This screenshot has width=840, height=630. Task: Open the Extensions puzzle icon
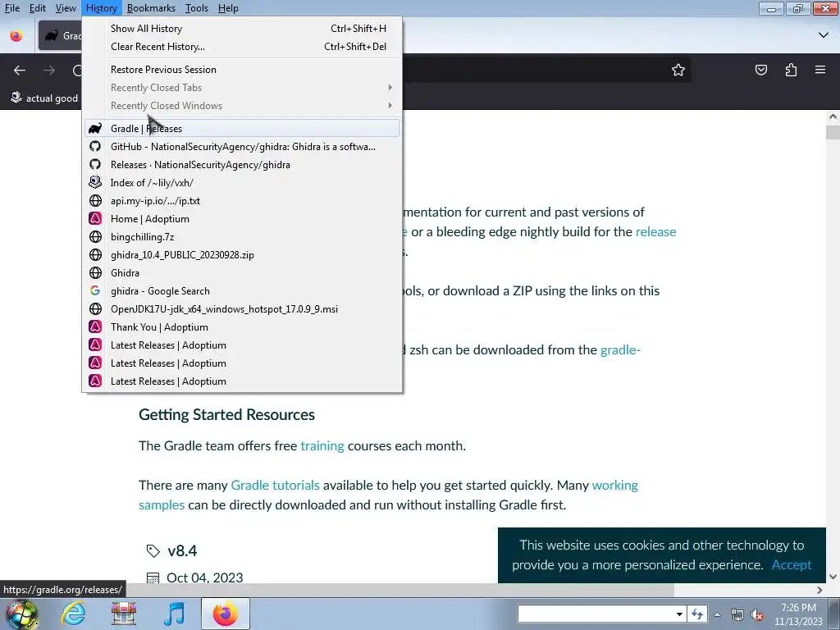click(791, 71)
